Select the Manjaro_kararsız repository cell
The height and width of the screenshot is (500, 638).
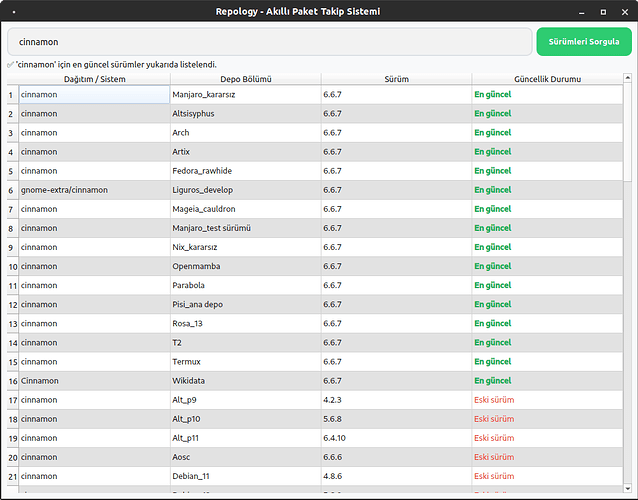click(x=245, y=95)
